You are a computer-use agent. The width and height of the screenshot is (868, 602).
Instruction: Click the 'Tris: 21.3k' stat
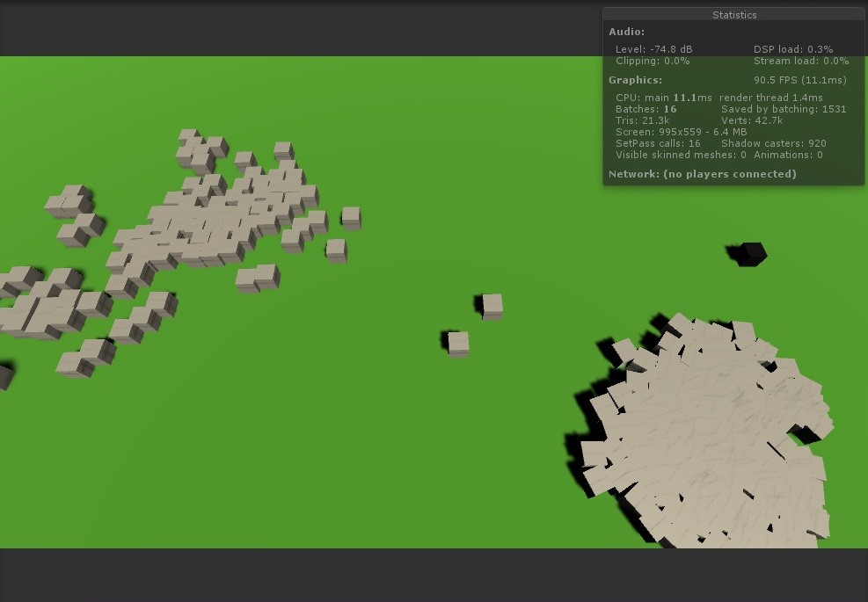(x=642, y=120)
